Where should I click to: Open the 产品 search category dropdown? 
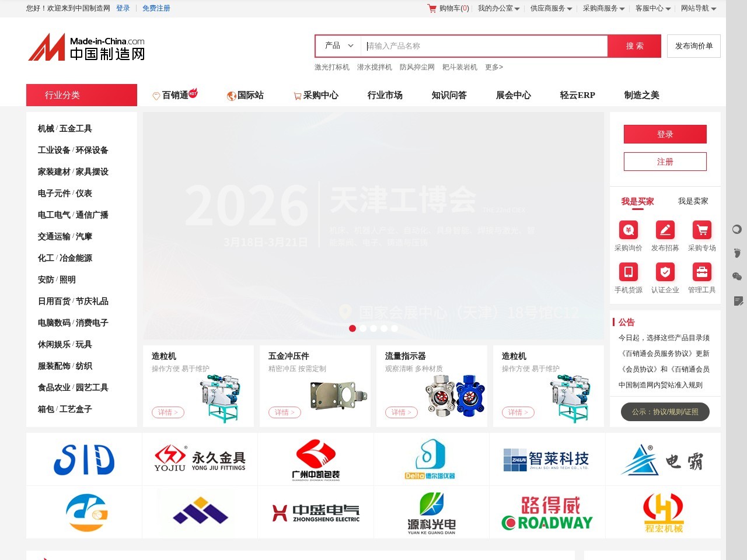(337, 45)
